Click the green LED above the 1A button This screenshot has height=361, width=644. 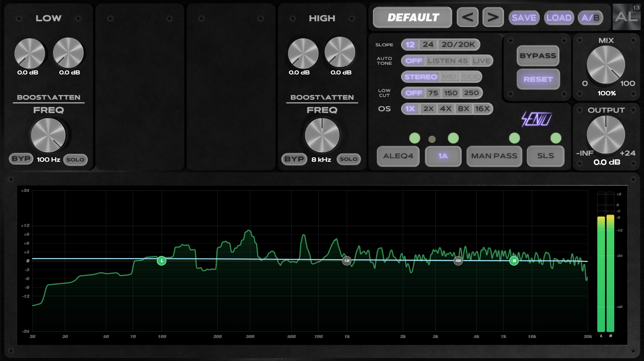point(453,138)
